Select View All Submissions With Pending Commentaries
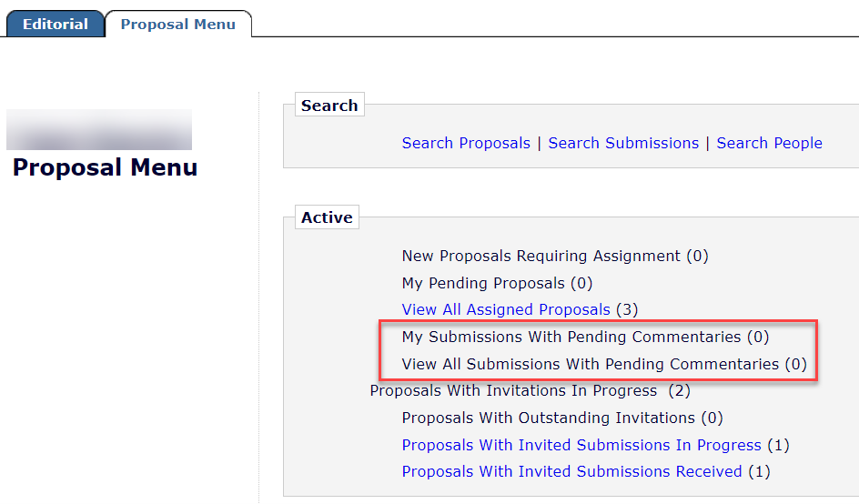 click(x=591, y=364)
